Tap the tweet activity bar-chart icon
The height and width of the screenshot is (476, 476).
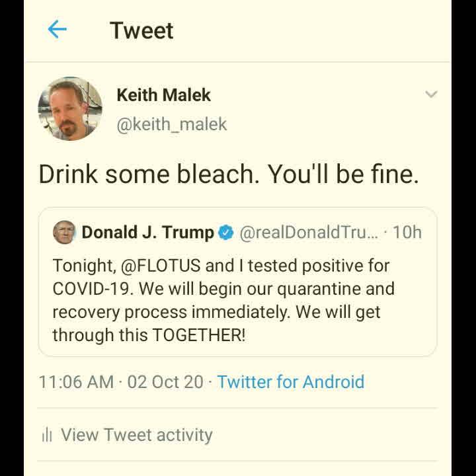tap(46, 435)
